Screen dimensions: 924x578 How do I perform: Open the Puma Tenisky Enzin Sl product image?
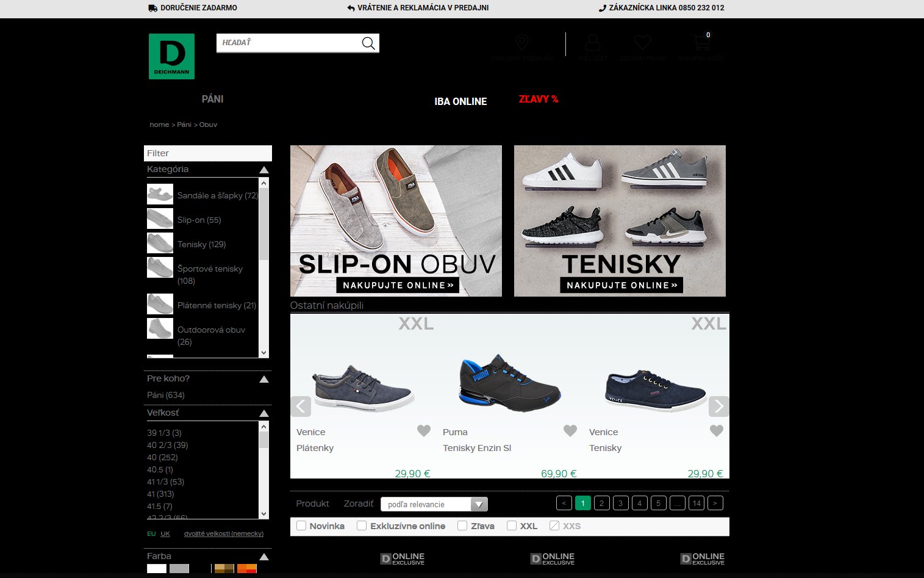click(x=510, y=382)
